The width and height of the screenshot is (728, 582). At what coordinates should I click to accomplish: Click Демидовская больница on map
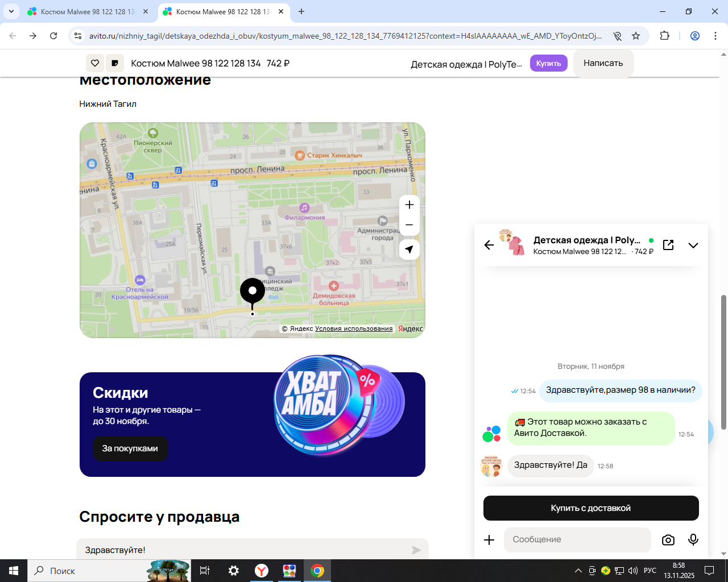coord(334,293)
